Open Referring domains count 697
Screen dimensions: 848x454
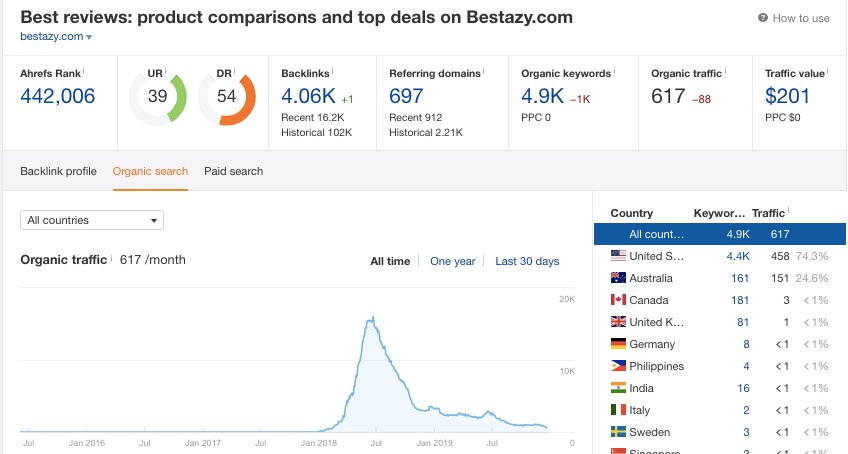(406, 96)
